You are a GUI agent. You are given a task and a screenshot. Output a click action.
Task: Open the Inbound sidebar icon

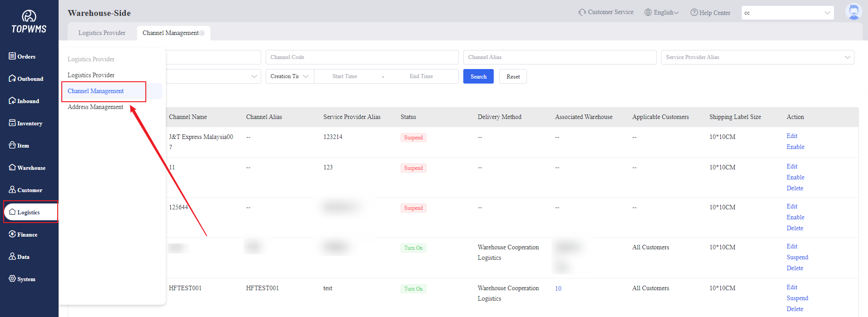tap(12, 100)
